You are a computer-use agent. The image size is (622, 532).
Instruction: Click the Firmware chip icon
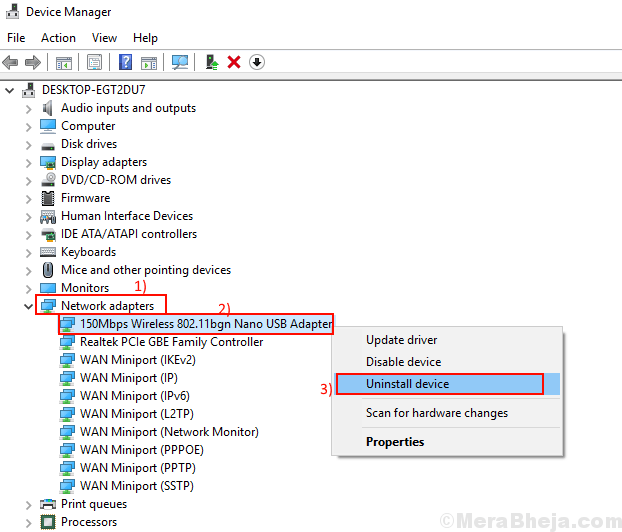click(48, 198)
